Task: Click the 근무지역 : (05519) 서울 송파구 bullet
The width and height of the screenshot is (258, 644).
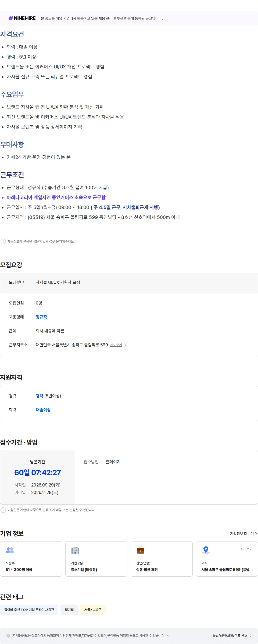Action: click(93, 217)
